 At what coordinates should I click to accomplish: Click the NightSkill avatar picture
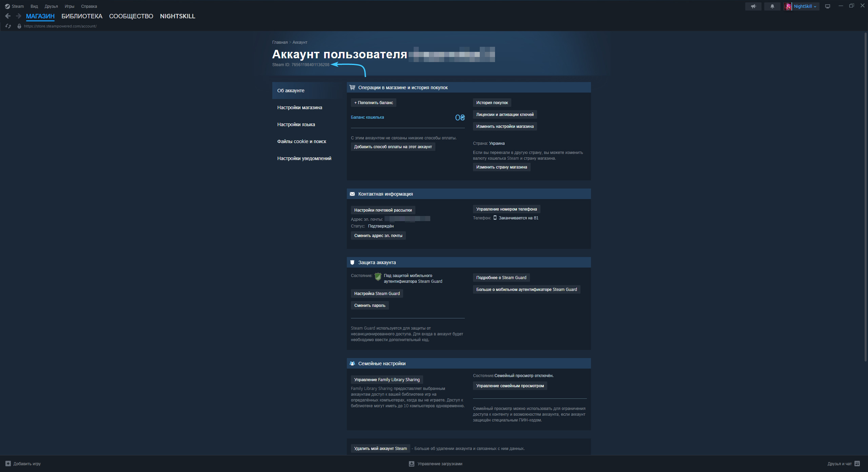tap(788, 6)
